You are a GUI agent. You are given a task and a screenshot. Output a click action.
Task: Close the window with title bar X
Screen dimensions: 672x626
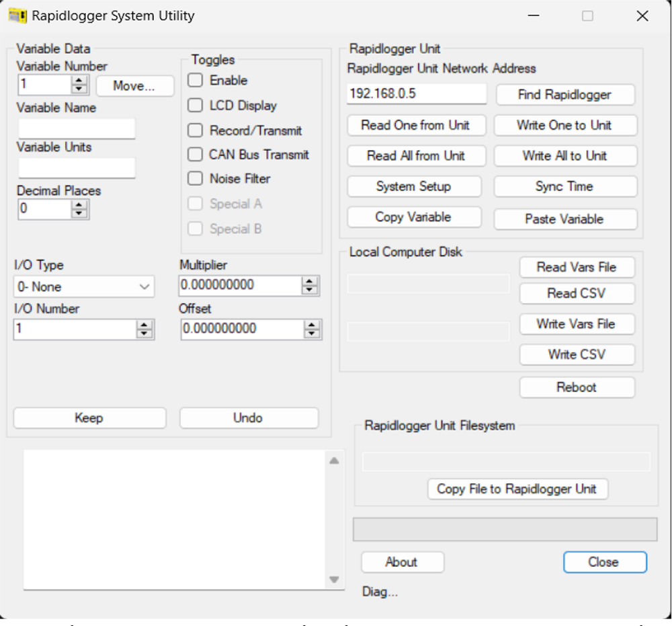point(642,16)
